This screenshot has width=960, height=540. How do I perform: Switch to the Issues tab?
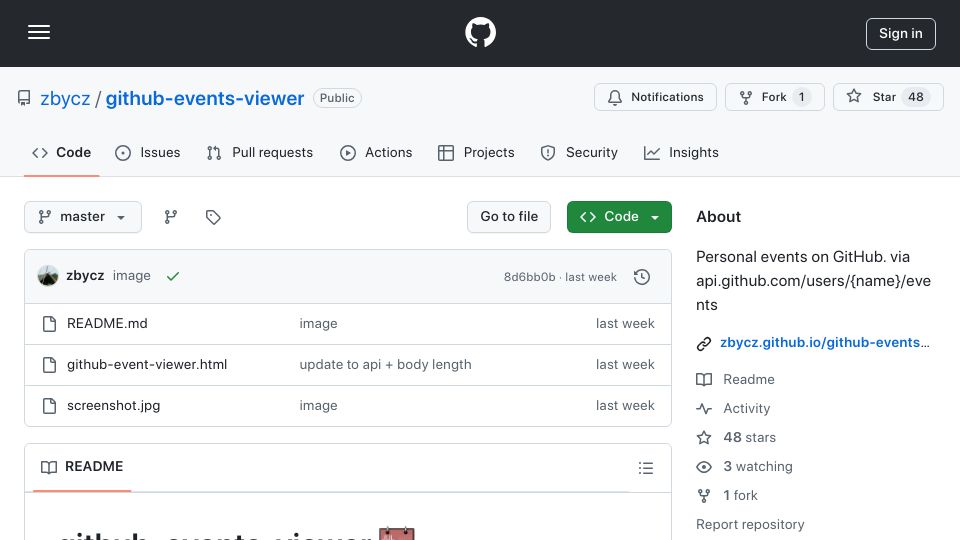[148, 152]
